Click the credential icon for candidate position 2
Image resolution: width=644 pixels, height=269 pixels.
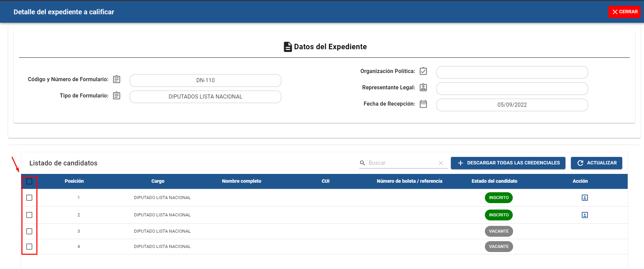coord(584,215)
